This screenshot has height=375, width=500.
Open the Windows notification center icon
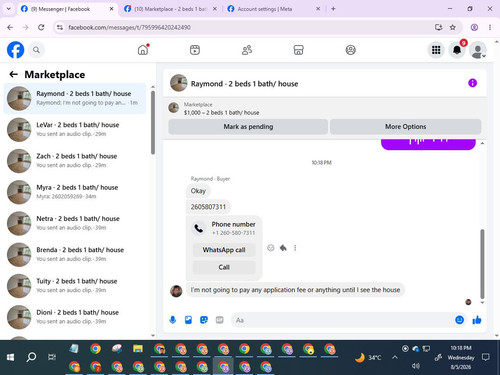(x=486, y=357)
